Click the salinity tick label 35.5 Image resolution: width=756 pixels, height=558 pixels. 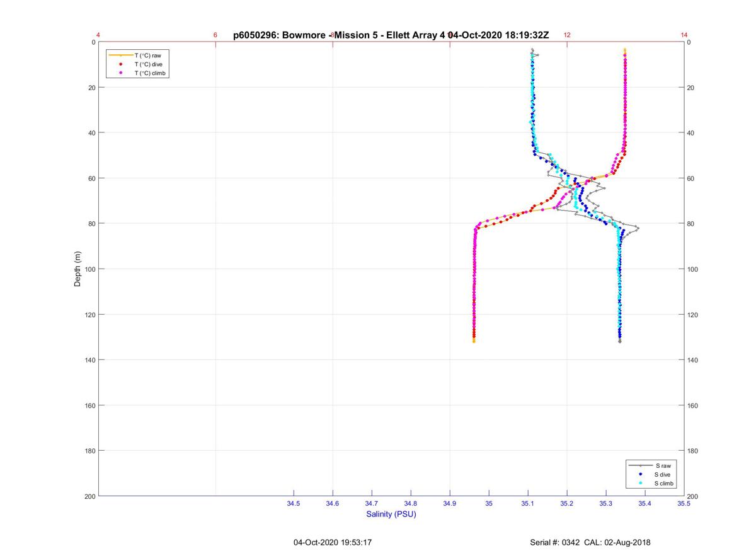point(684,504)
